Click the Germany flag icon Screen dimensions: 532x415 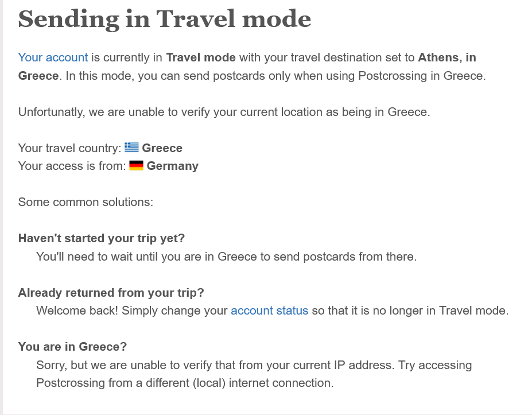tap(136, 166)
